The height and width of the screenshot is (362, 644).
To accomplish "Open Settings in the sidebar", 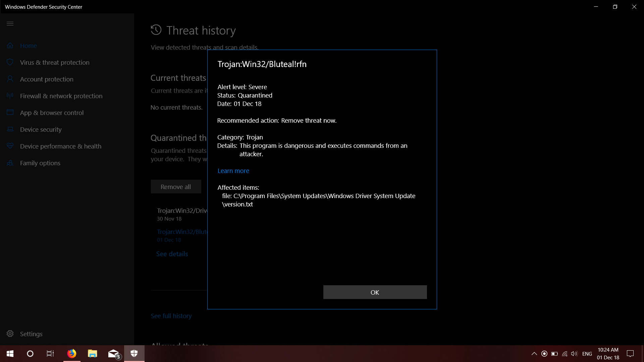I will coord(31,334).
